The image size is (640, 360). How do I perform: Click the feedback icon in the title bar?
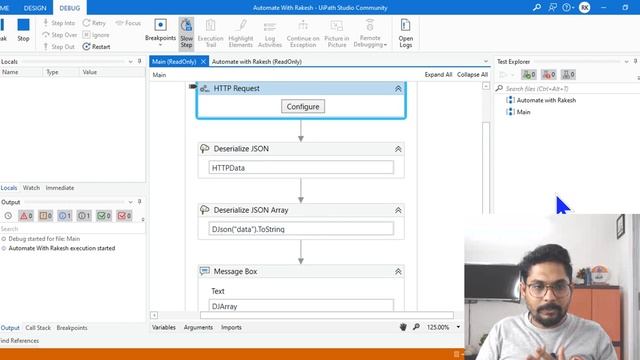pyautogui.click(x=553, y=7)
